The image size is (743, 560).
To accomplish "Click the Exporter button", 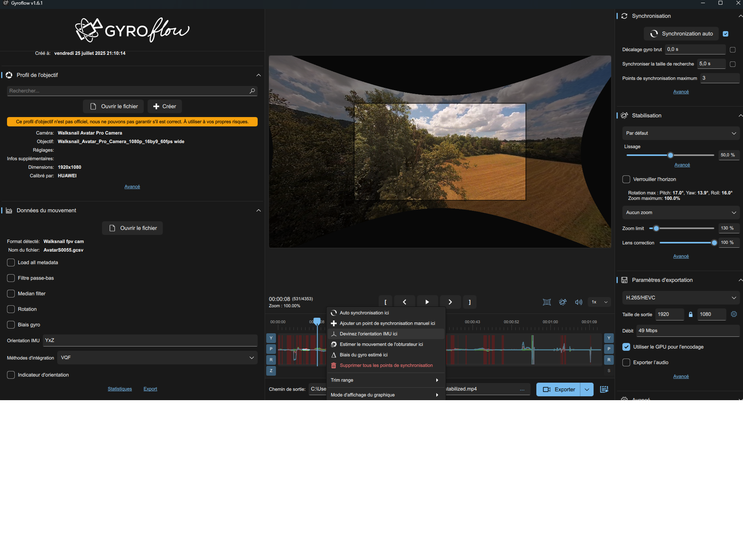I will click(x=559, y=389).
